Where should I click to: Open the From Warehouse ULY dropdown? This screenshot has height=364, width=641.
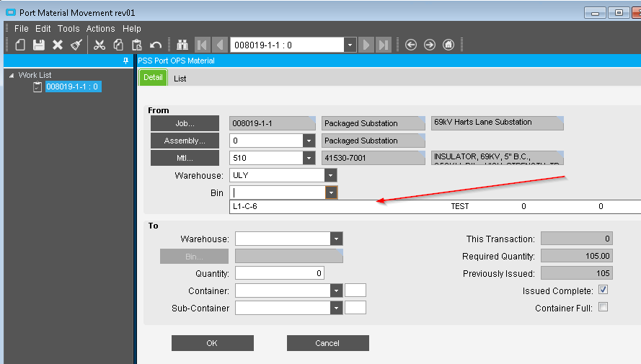pos(331,176)
